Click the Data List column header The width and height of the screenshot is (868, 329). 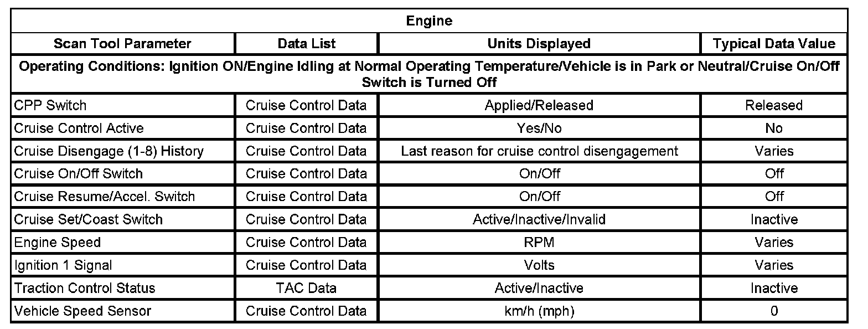pos(306,44)
